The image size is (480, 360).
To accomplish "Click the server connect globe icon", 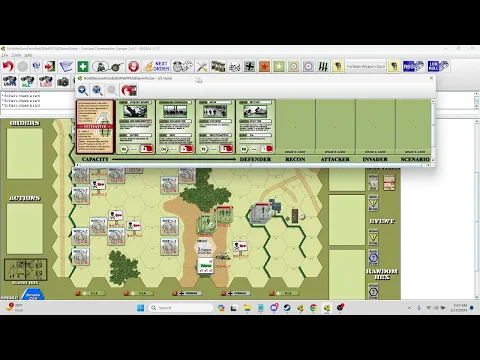I will [36, 66].
